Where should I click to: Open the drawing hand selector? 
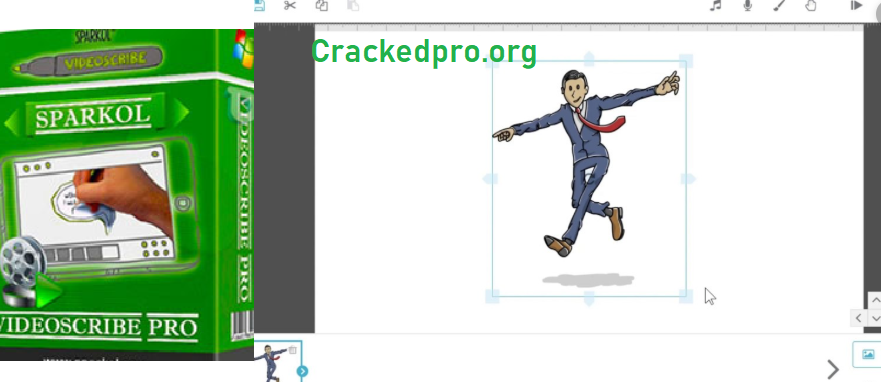[810, 5]
